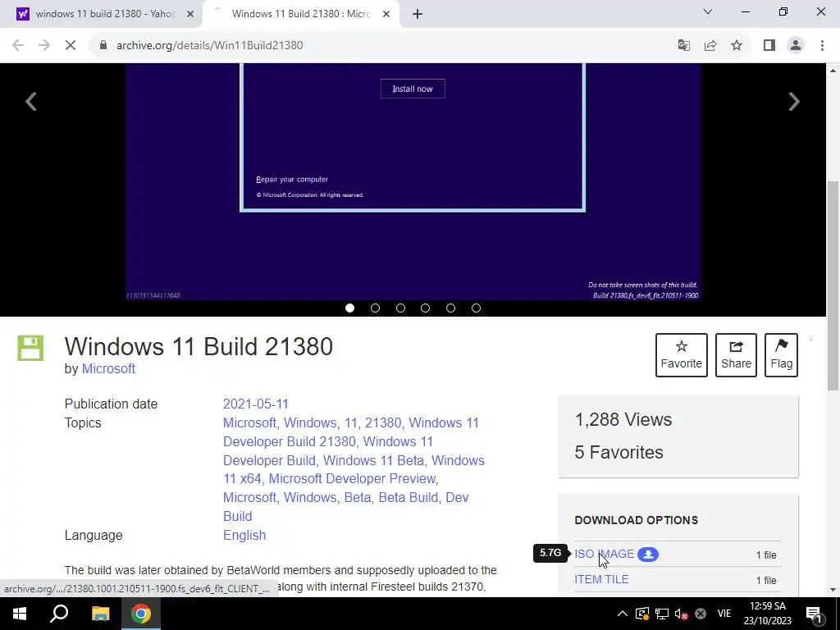Screen dimensions: 840x630
Task: Open the ITEM TILE download option
Action: 601,579
